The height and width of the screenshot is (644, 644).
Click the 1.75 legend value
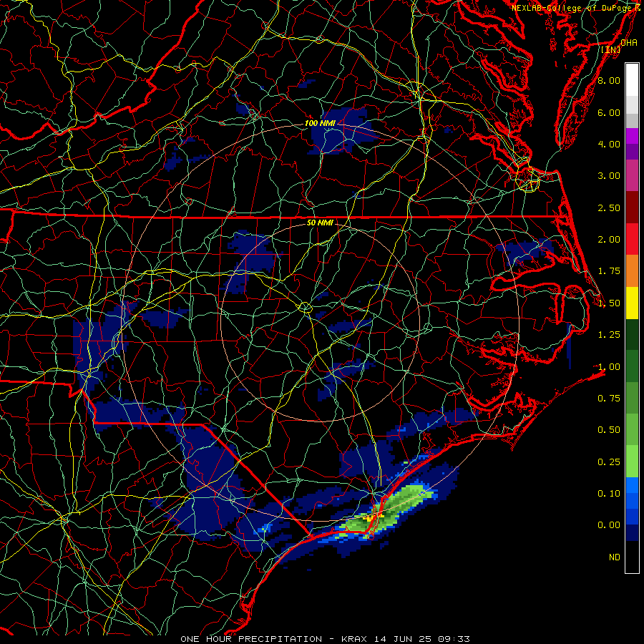(609, 271)
